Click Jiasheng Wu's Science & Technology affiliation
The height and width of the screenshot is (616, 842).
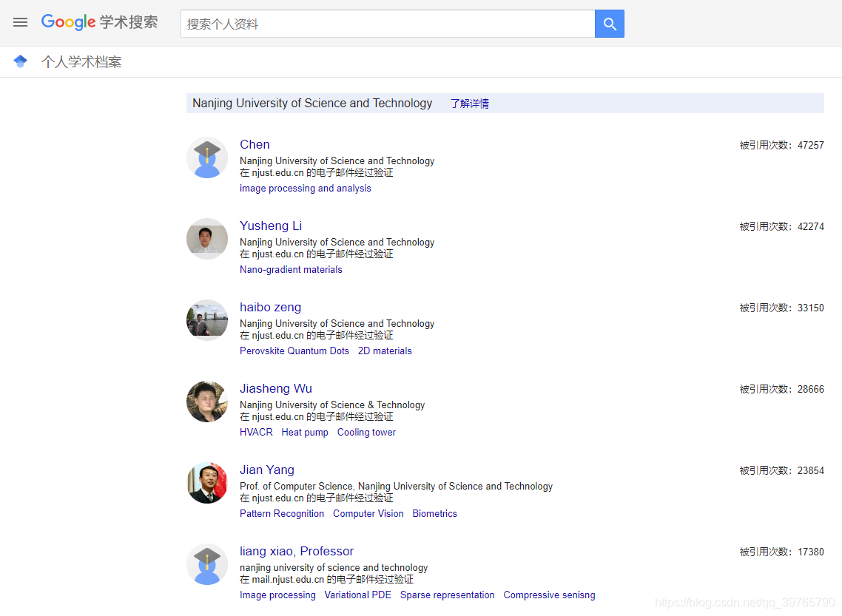point(332,405)
